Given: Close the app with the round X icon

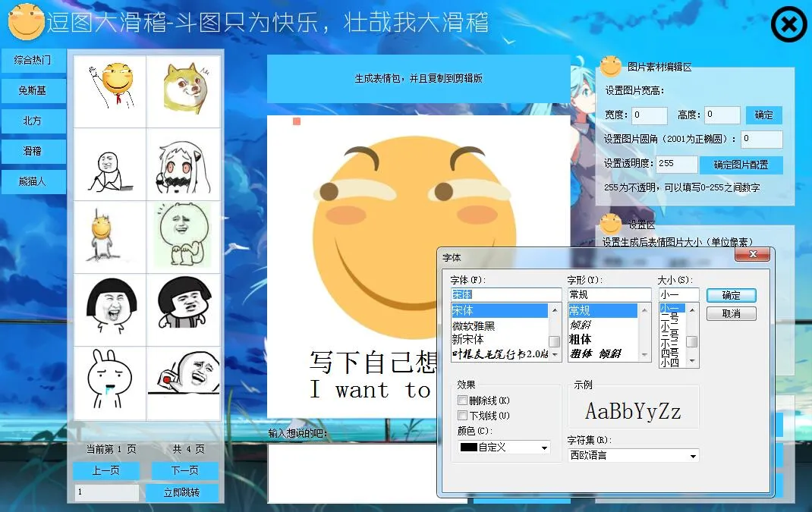Looking at the screenshot, I should coord(788,25).
